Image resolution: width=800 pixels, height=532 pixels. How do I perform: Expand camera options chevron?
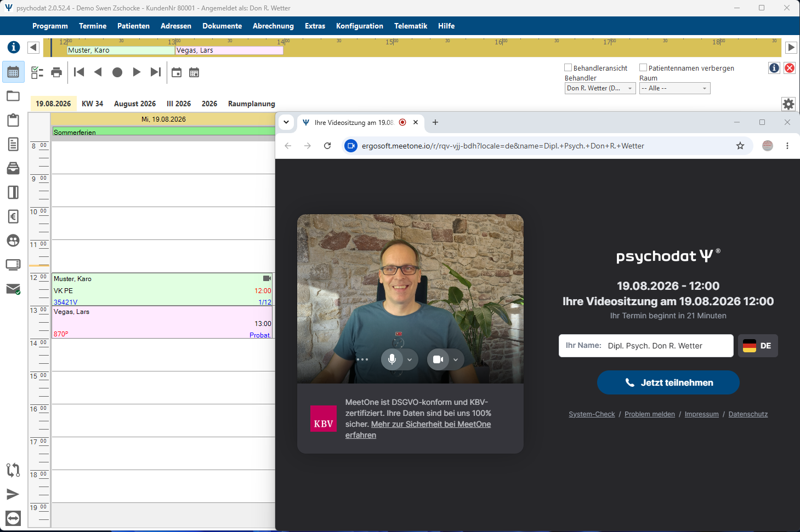(x=456, y=360)
